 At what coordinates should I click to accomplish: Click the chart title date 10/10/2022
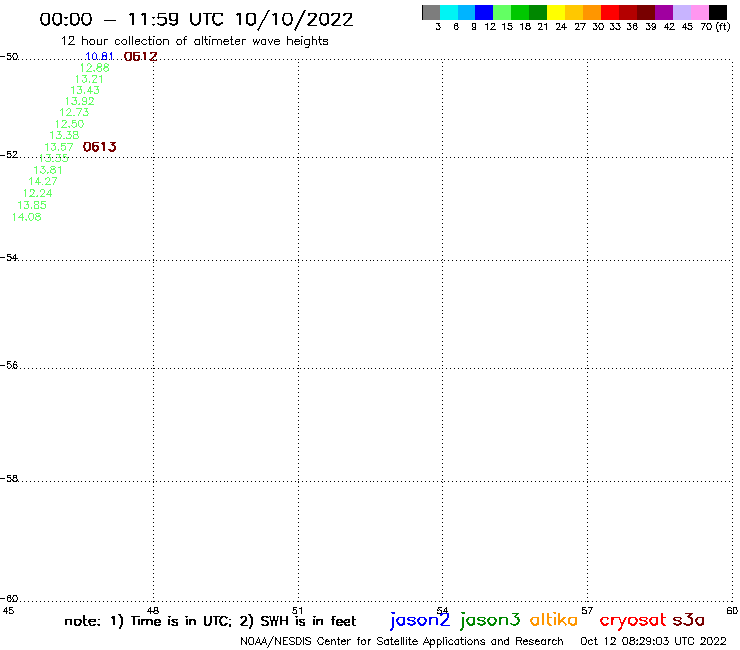pyautogui.click(x=294, y=19)
